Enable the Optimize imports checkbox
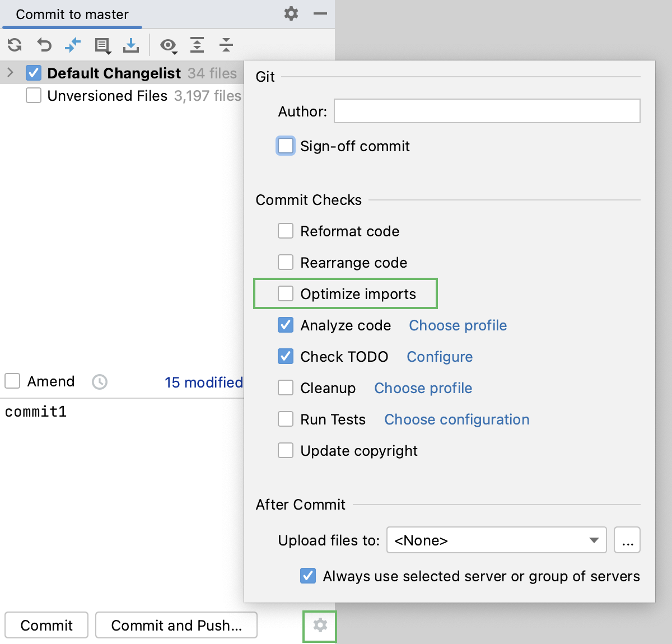Viewport: 672px width, 644px height. point(286,293)
